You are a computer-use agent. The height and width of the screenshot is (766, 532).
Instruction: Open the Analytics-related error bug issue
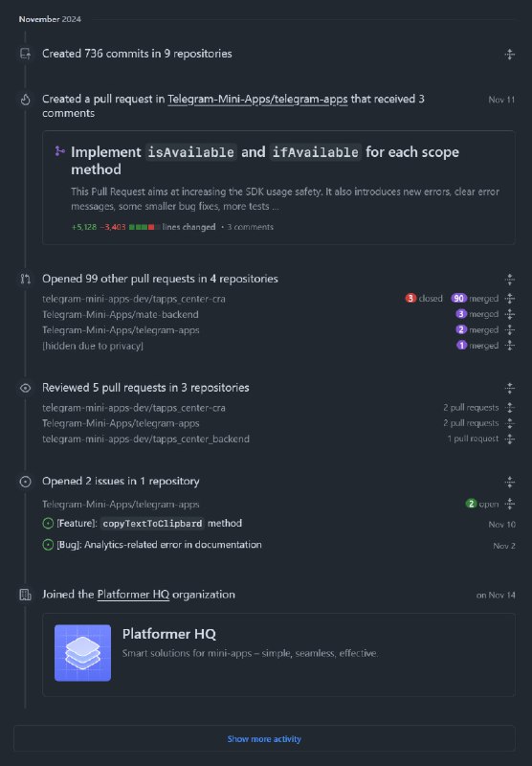click(159, 545)
